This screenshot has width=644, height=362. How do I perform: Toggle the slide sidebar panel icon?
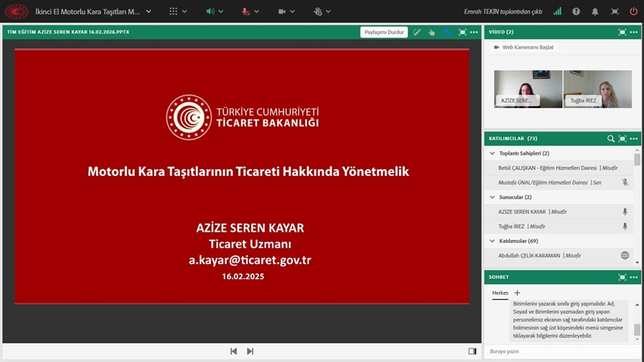472,351
